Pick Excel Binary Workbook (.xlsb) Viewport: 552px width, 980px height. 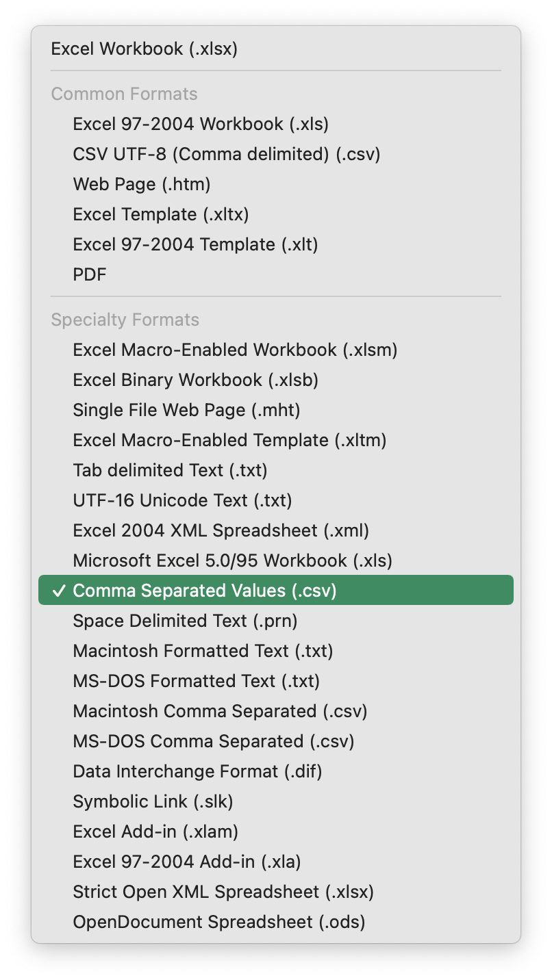pyautogui.click(x=195, y=381)
